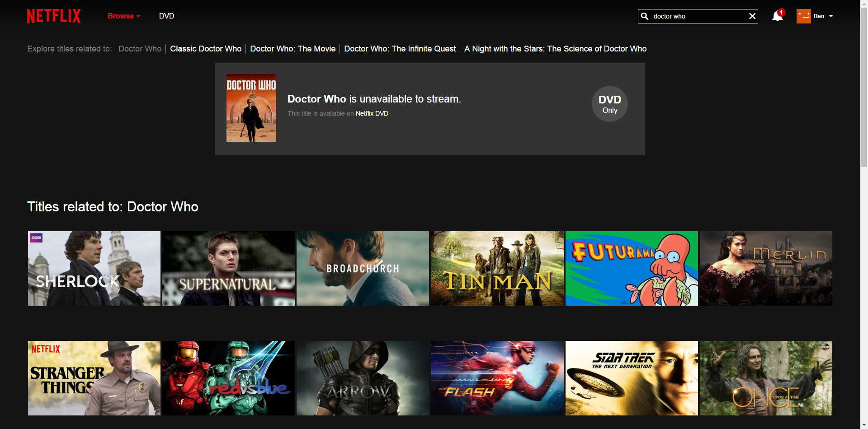Expand the Browse dropdown menu
Screen dimensions: 868x429
[123, 16]
